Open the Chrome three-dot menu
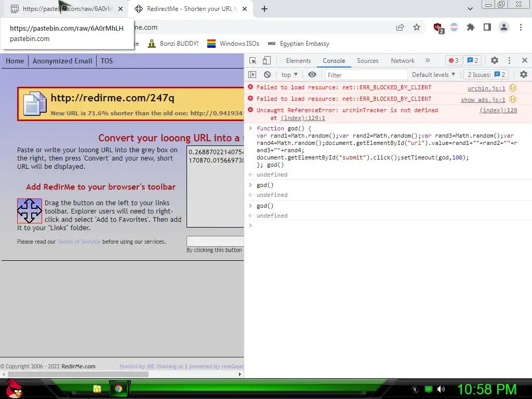 click(521, 28)
